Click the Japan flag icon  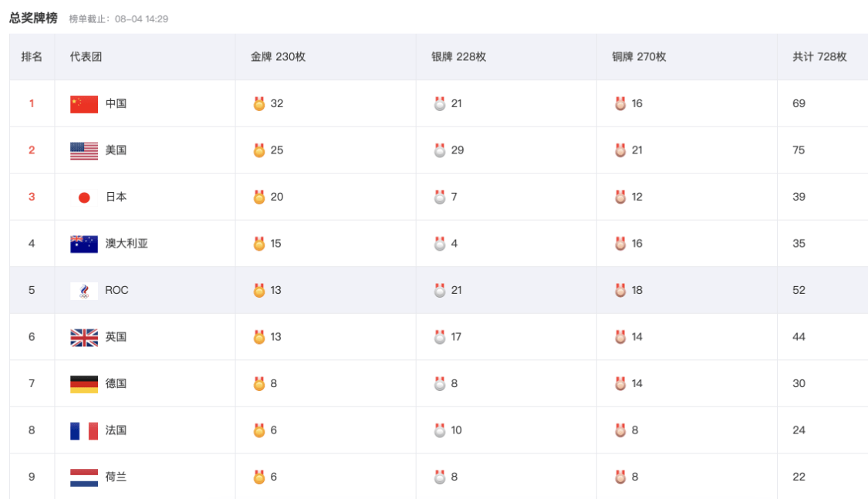pos(84,197)
